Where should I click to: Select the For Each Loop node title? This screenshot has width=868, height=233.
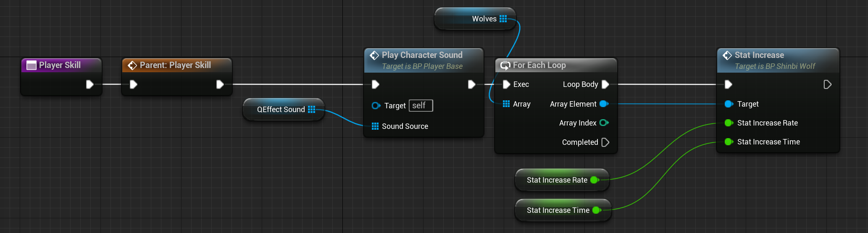point(539,65)
